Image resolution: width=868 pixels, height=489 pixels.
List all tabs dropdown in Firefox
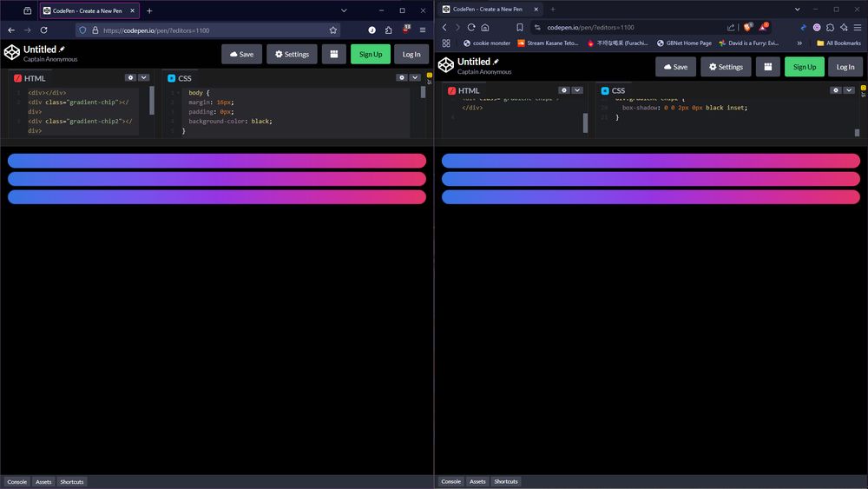coord(344,10)
